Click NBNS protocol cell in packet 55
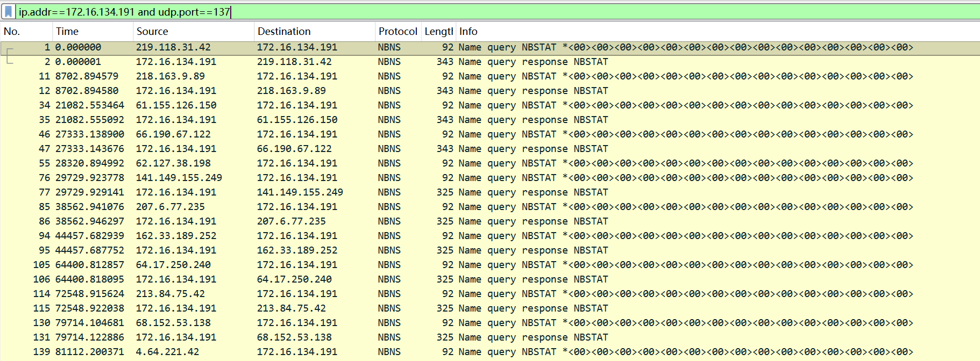The image size is (980, 361). click(389, 163)
